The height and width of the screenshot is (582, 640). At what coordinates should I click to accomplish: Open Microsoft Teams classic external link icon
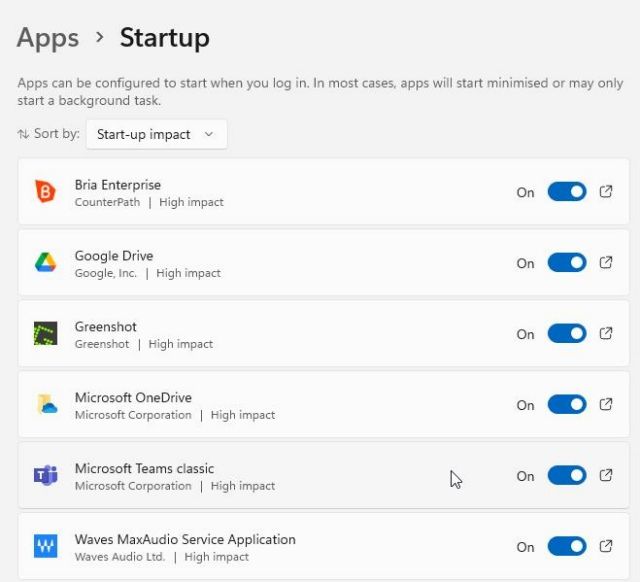click(x=606, y=476)
